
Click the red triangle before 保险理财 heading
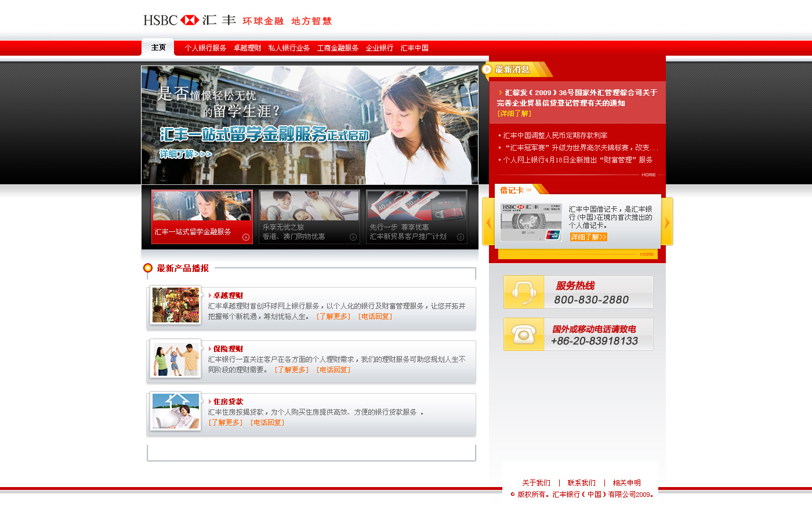(x=210, y=349)
